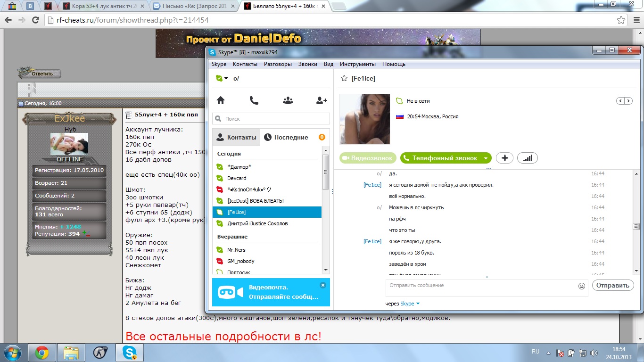Select contact Devcard in the list
Image resolution: width=644 pixels, height=362 pixels.
pos(267,178)
